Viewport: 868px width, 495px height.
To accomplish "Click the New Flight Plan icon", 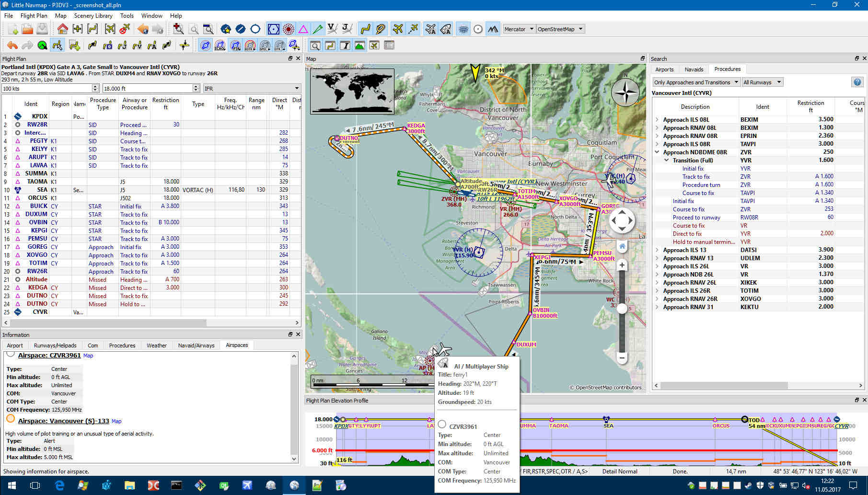I will pos(12,29).
